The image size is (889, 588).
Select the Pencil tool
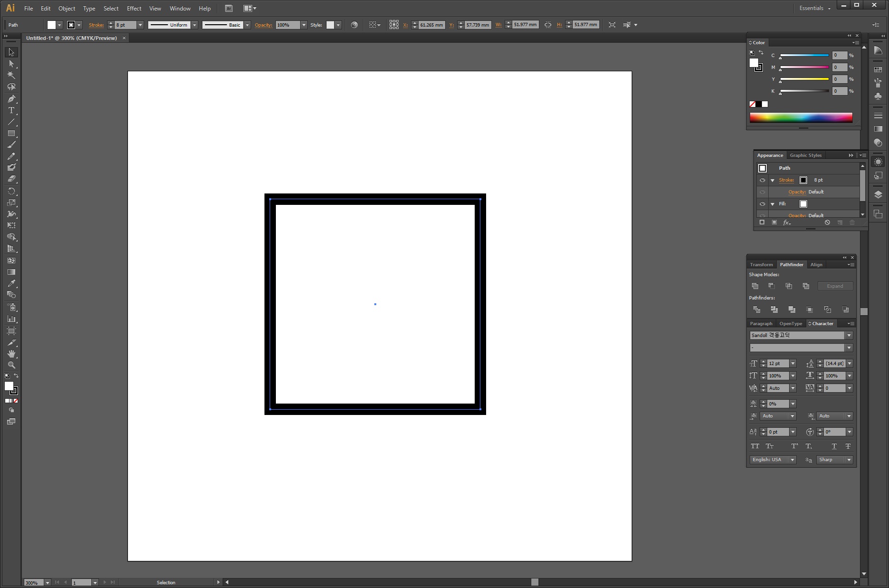point(11,156)
